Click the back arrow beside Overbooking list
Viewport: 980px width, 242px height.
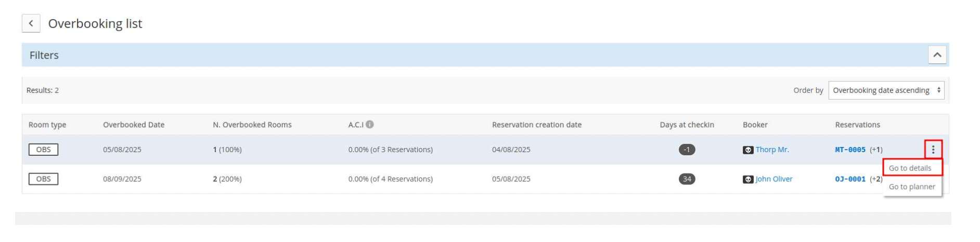(31, 23)
